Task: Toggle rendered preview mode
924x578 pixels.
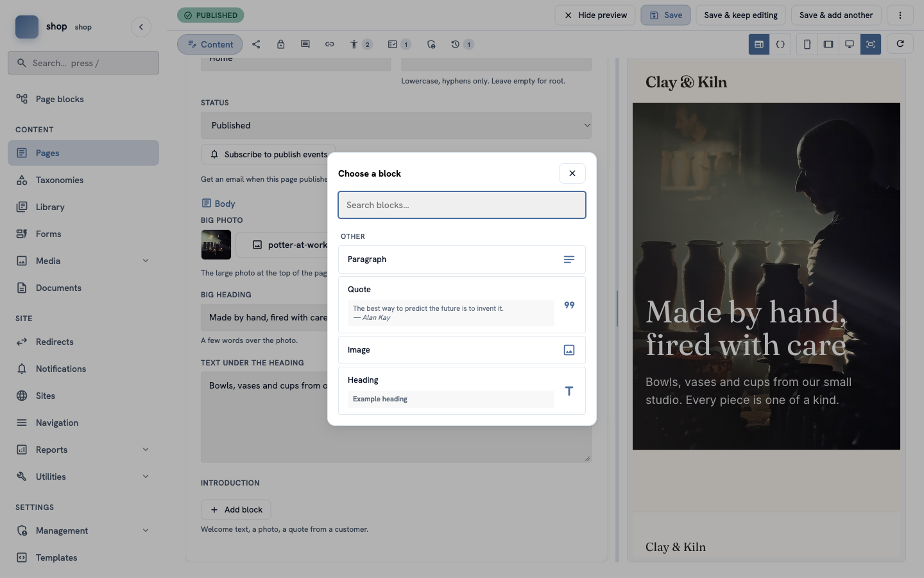Action: tap(759, 44)
